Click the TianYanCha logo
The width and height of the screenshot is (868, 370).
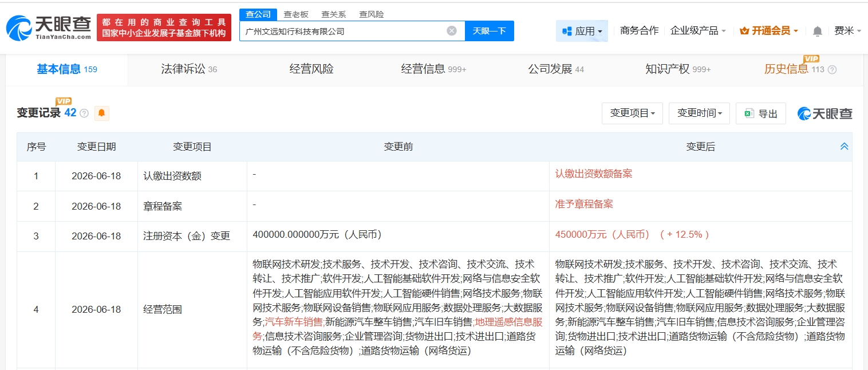point(49,27)
